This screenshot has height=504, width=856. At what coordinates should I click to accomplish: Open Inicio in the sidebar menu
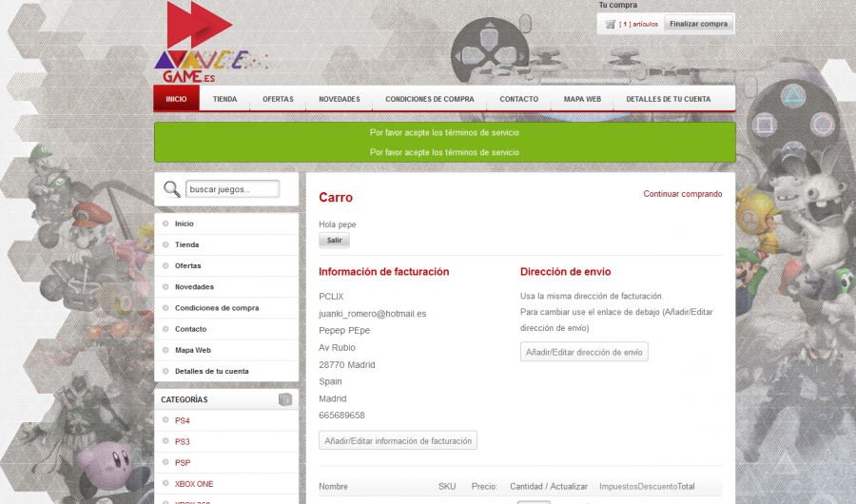click(184, 223)
